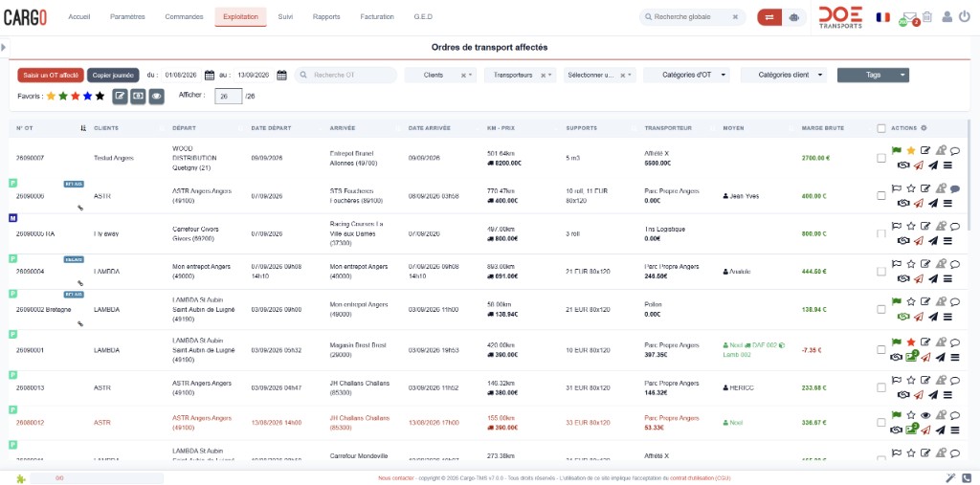
Task: Tick the select-all checkbox in Actions header
Action: coord(881,128)
